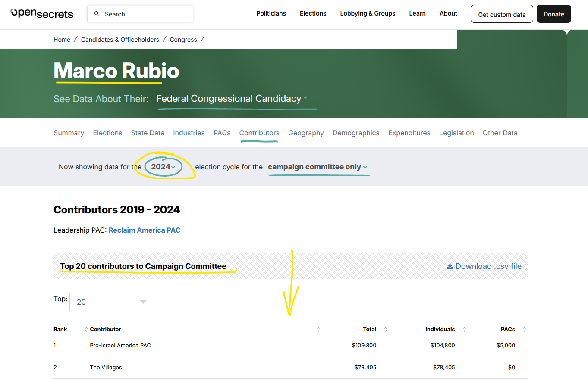This screenshot has width=588, height=380.
Task: Click Get custom data button
Action: click(502, 14)
